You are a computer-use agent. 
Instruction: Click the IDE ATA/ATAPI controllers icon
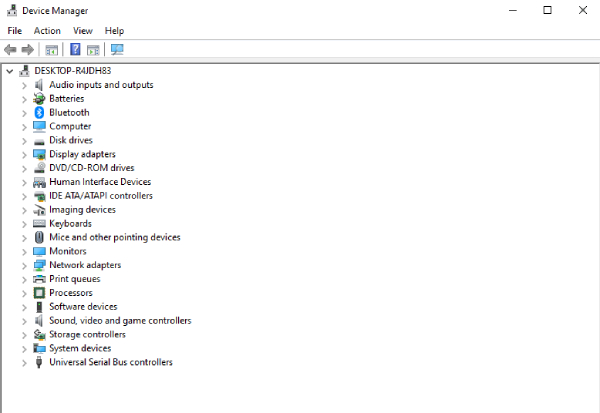pos(39,196)
